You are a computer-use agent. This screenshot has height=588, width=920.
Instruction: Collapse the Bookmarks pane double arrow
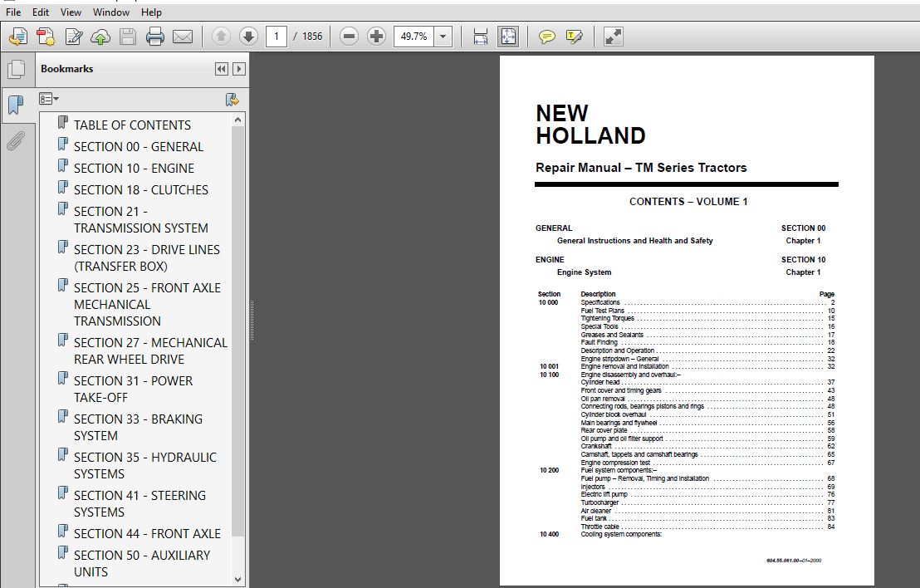[x=221, y=69]
